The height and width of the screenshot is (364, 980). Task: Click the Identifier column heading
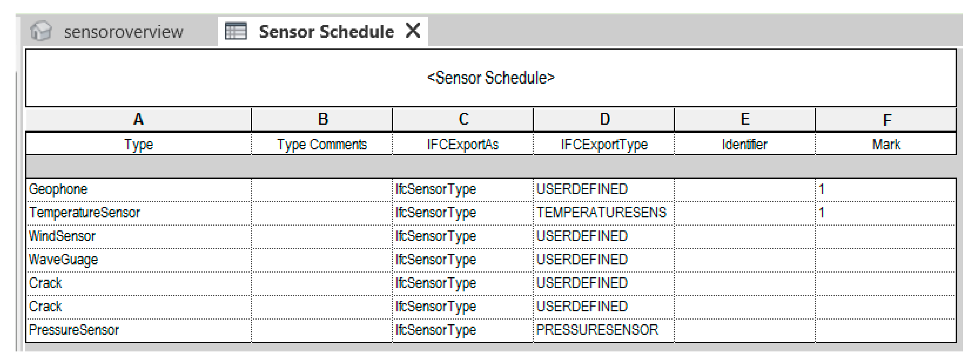click(745, 144)
